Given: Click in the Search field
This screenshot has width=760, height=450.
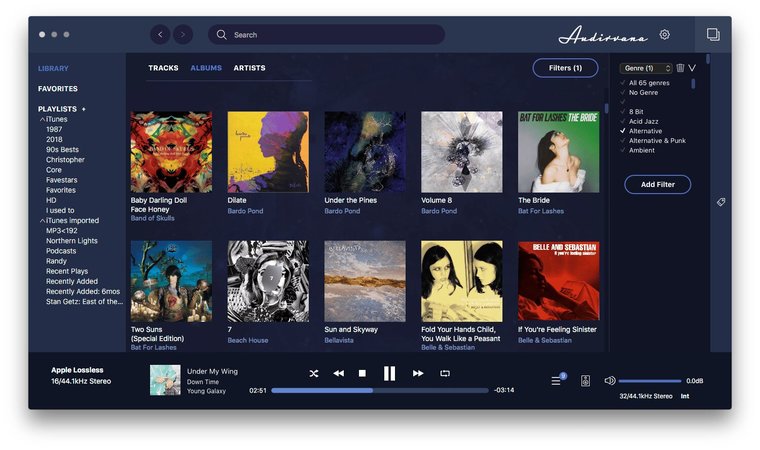Looking at the screenshot, I should pyautogui.click(x=326, y=34).
